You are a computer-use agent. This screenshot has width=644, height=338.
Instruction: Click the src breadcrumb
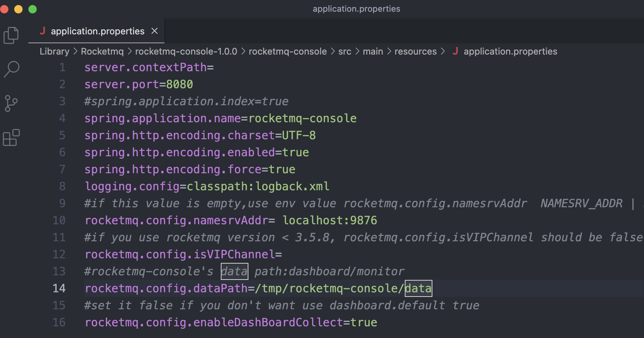pos(345,51)
